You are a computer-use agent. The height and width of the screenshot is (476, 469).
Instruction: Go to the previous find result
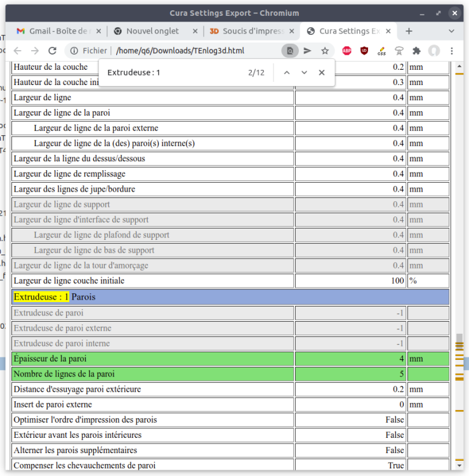tap(287, 72)
